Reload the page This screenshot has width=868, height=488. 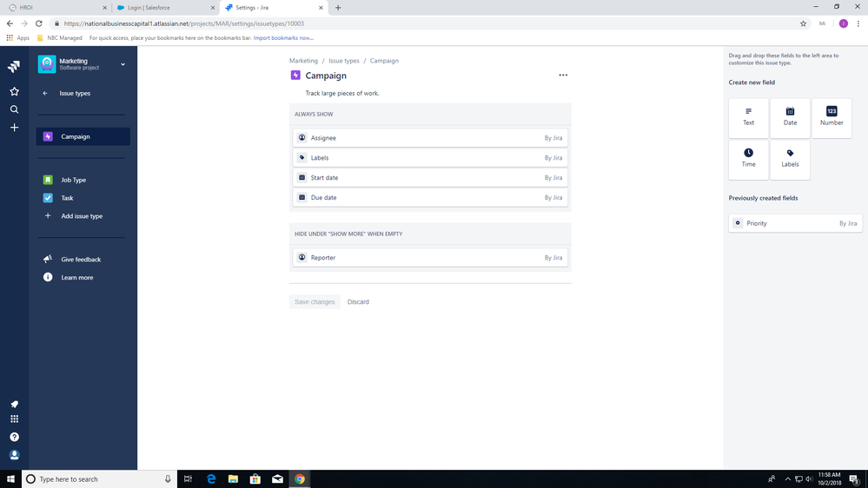39,23
